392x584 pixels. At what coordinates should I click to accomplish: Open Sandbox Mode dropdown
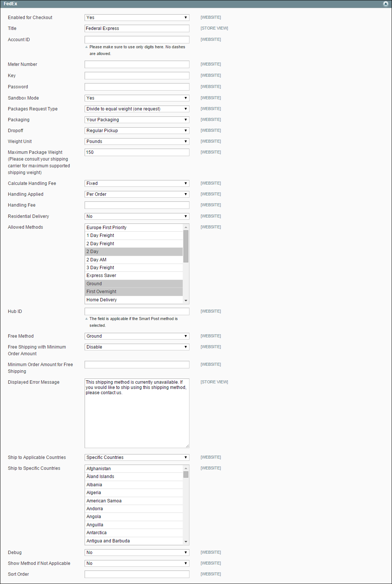(137, 98)
